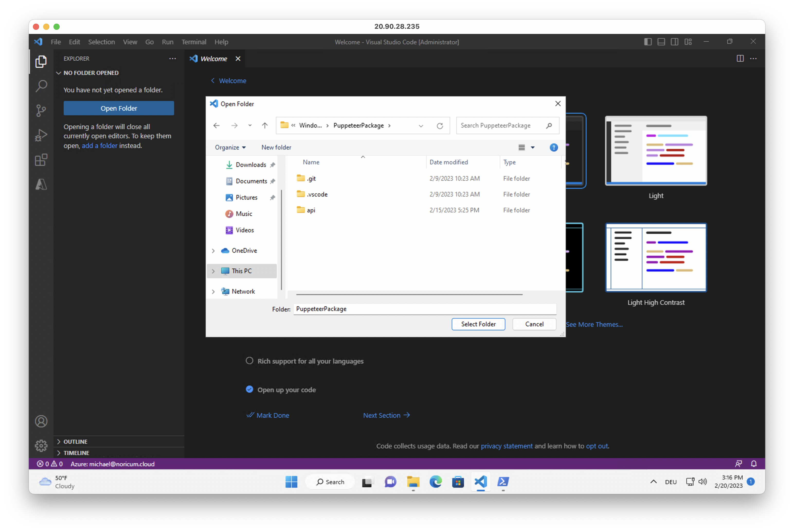794x532 pixels.
Task: Click the notifications bell in status bar
Action: [x=754, y=464]
